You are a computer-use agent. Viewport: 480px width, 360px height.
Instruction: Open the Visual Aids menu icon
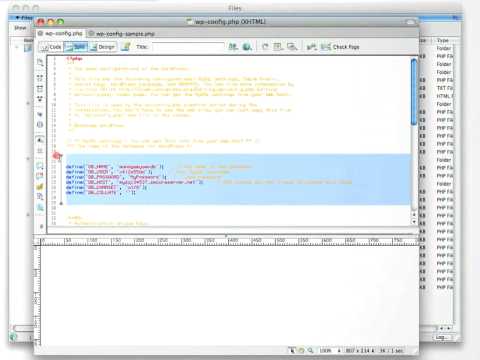292,47
